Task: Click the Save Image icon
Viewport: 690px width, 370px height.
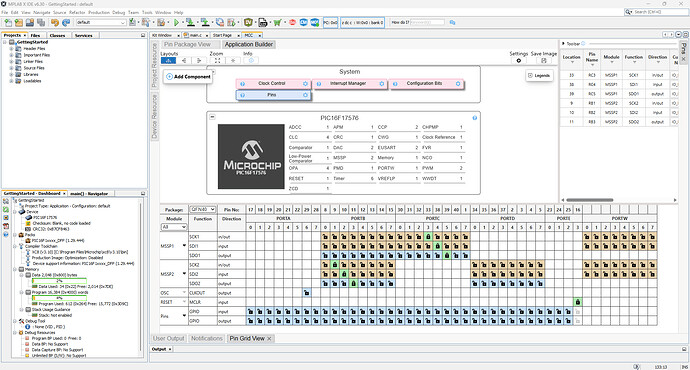Action: click(543, 61)
